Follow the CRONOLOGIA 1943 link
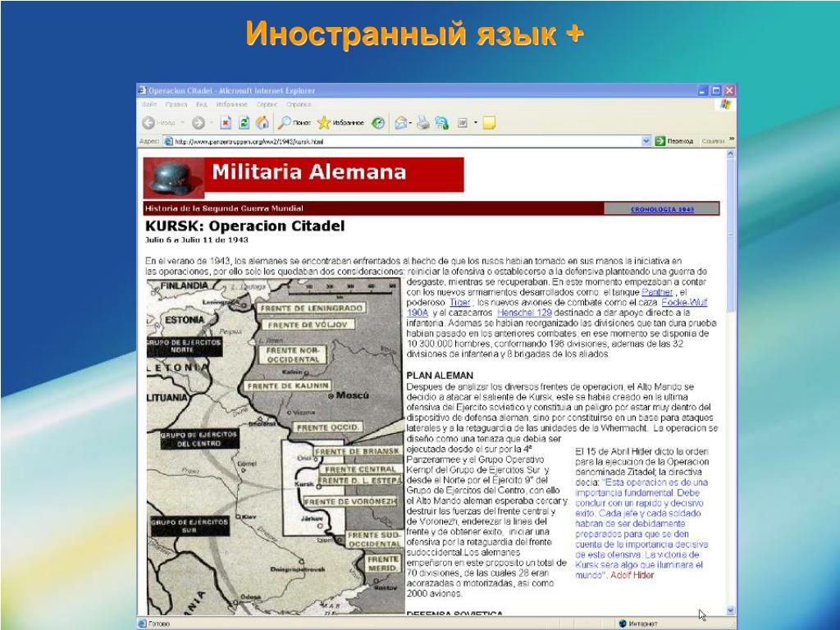840x630 pixels. point(662,209)
